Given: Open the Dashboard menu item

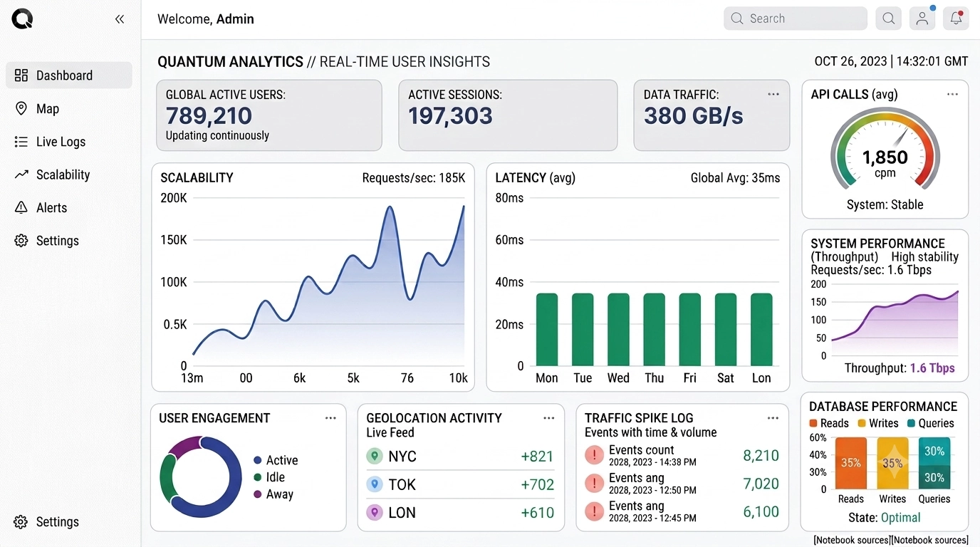Looking at the screenshot, I should point(69,75).
